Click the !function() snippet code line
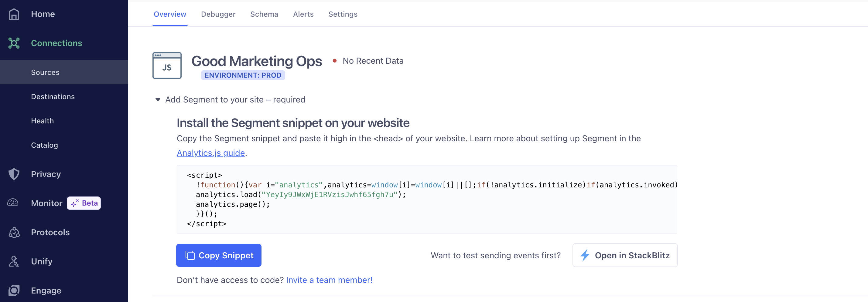This screenshot has width=868, height=302. pyautogui.click(x=436, y=185)
